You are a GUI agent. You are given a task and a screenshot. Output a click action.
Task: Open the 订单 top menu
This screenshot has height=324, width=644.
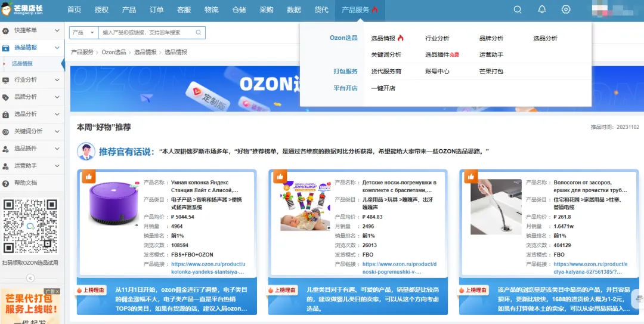point(156,10)
